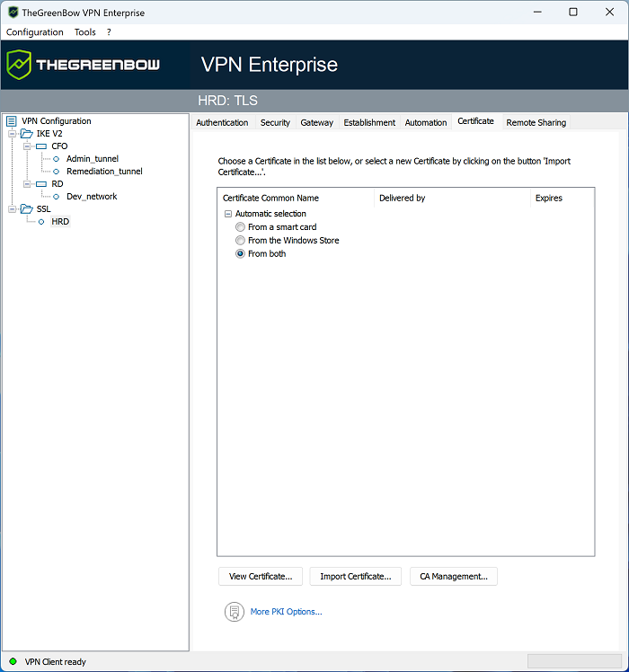629x672 pixels.
Task: Open the Tools menu
Action: tap(84, 32)
